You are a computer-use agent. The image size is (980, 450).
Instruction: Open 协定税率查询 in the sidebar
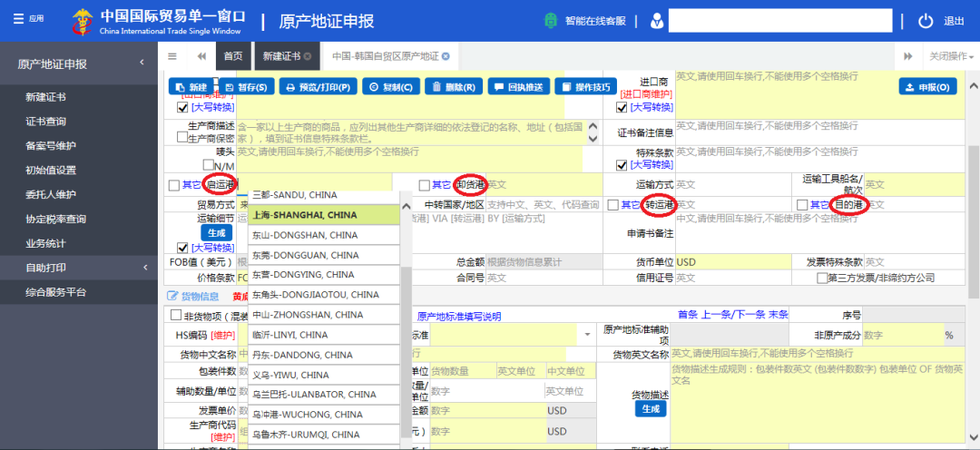(55, 219)
